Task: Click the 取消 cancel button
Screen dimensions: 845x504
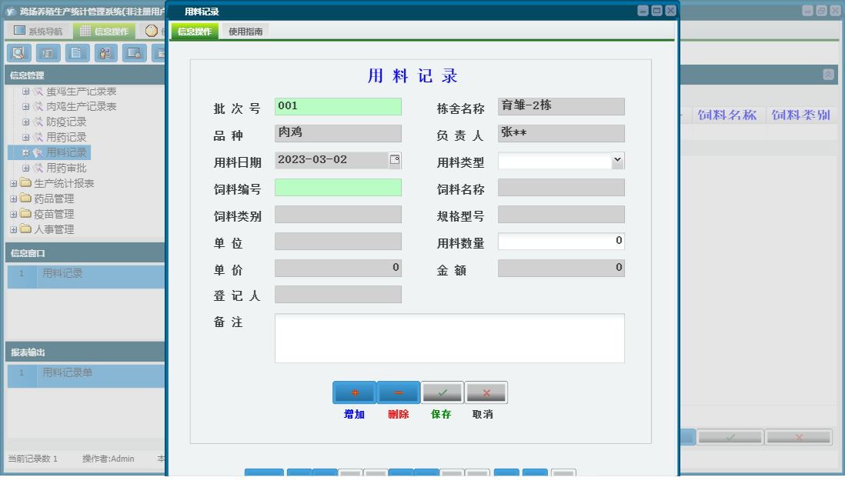Action: pos(485,392)
